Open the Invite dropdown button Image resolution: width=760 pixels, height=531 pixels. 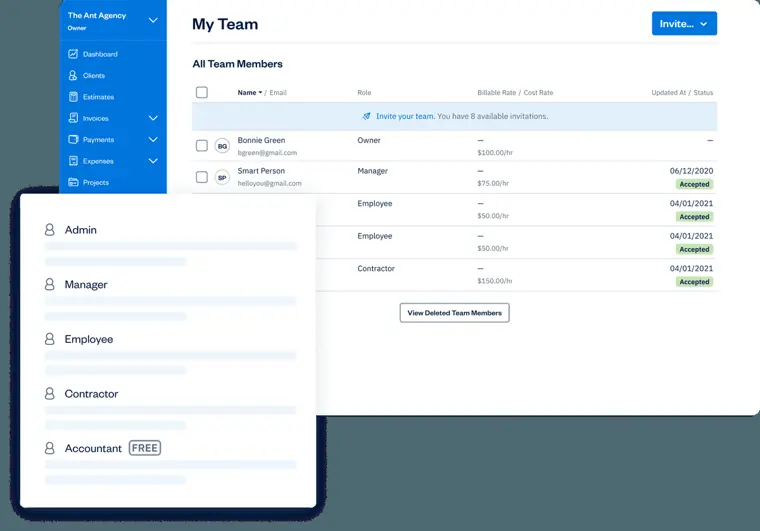click(684, 23)
